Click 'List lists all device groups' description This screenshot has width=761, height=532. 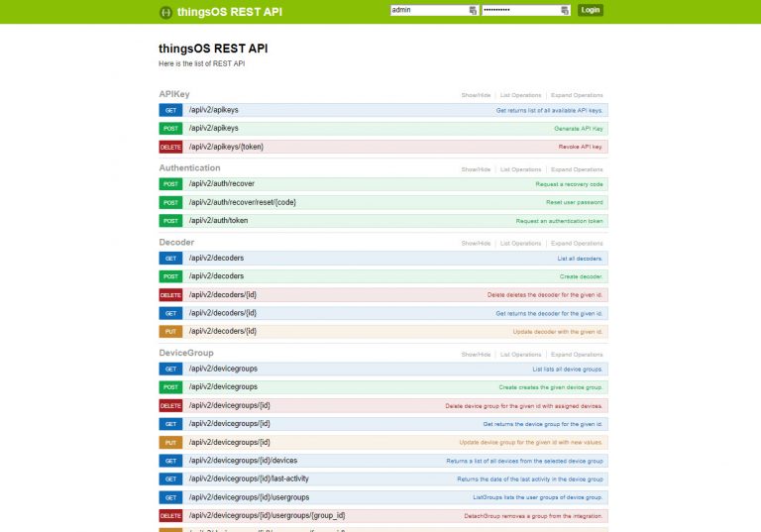click(x=568, y=369)
